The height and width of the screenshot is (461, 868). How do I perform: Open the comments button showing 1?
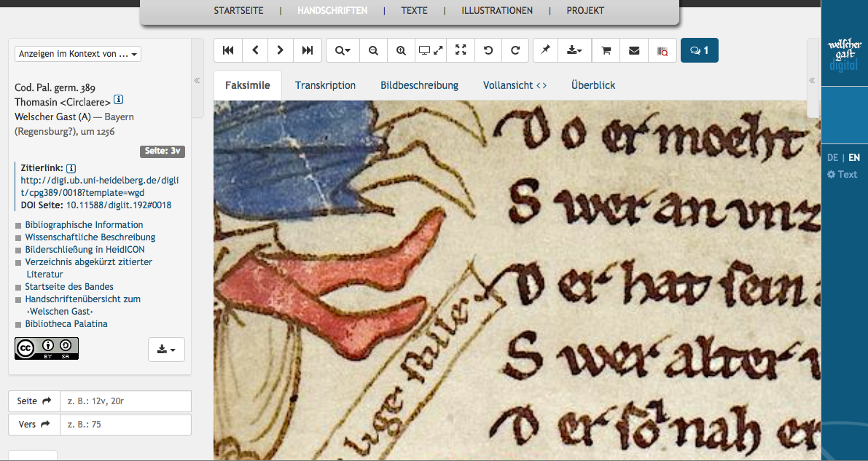pyautogui.click(x=700, y=50)
